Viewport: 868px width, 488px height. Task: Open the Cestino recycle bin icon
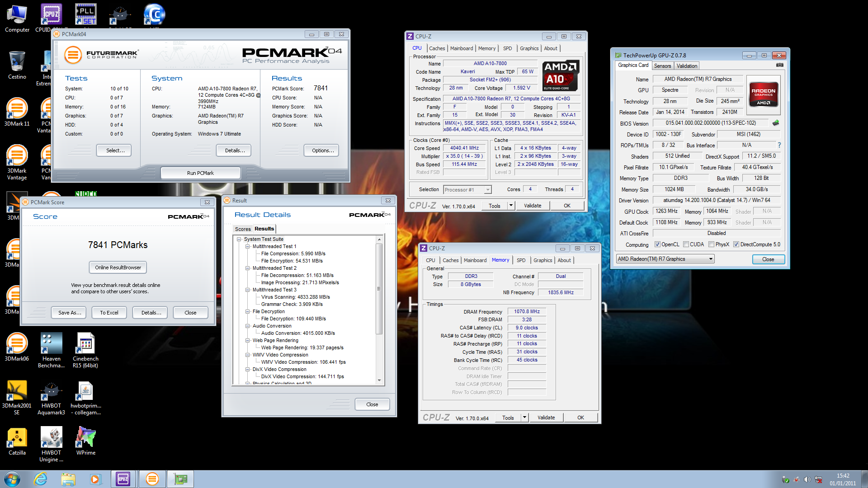pos(17,65)
